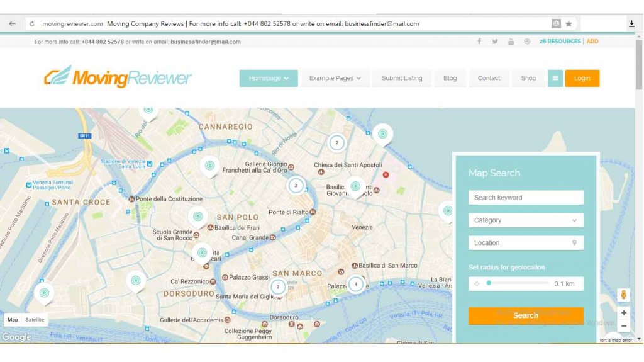Click the businessfinder@mail.com email link
This screenshot has width=644, height=362.
pyautogui.click(x=206, y=42)
